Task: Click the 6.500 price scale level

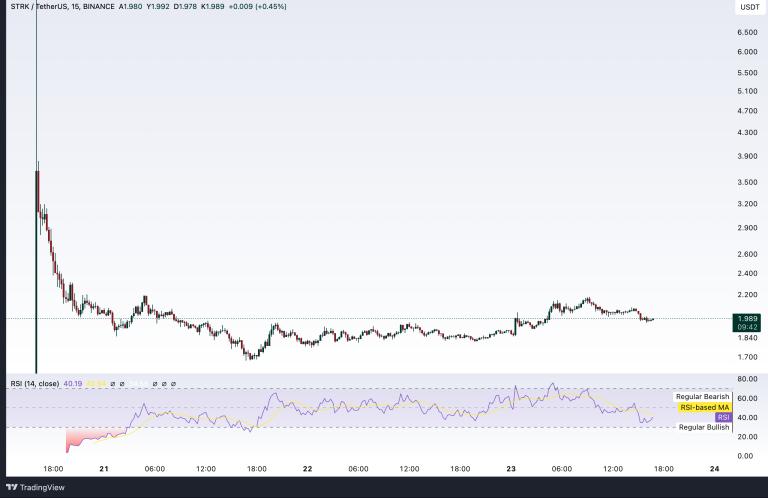Action: point(747,32)
